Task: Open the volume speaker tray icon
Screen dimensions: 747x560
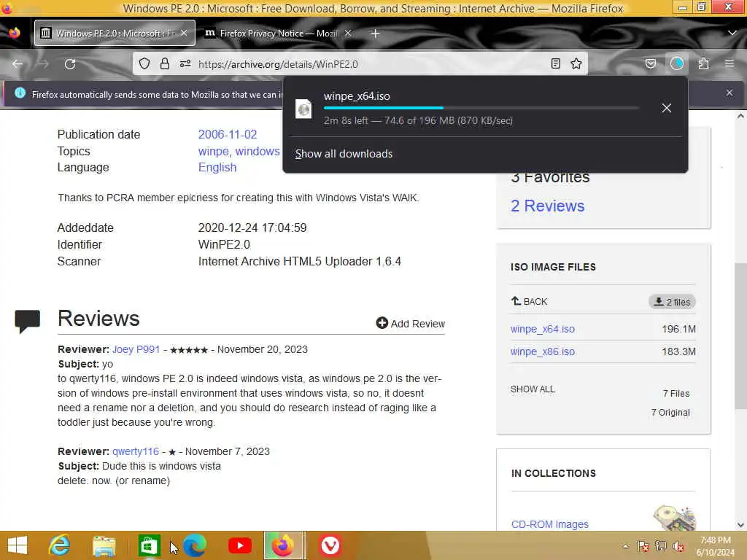Action: coord(678,545)
